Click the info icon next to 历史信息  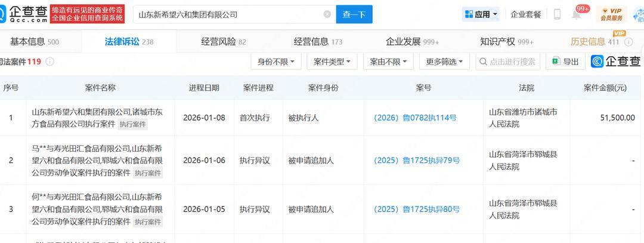pos(629,42)
